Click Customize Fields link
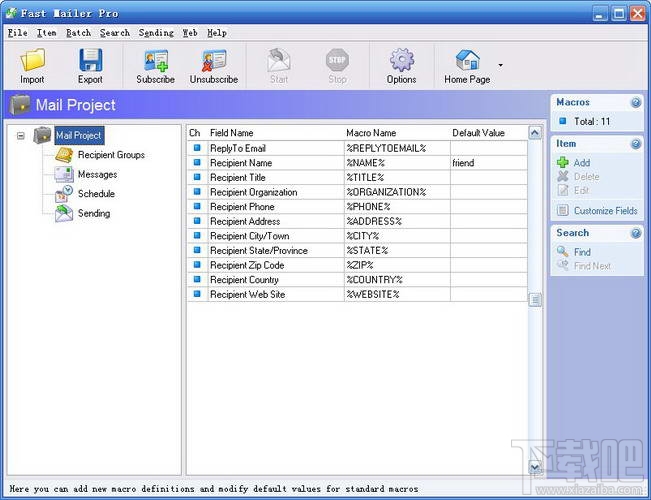 [x=605, y=211]
